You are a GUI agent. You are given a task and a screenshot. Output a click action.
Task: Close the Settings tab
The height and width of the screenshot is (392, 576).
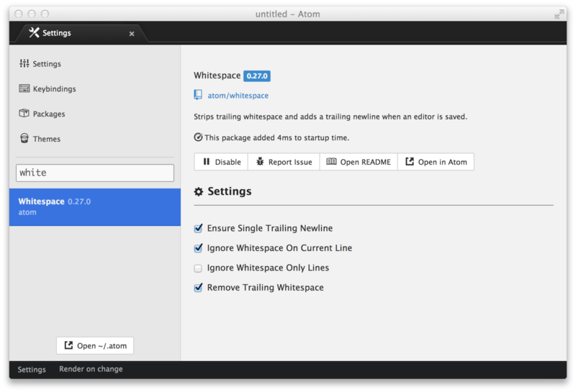coord(132,33)
